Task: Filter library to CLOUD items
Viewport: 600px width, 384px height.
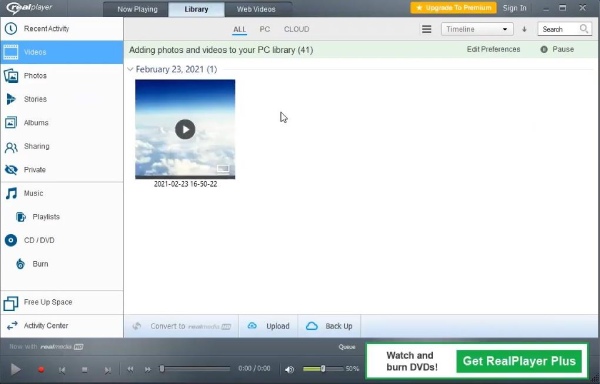Action: (297, 29)
